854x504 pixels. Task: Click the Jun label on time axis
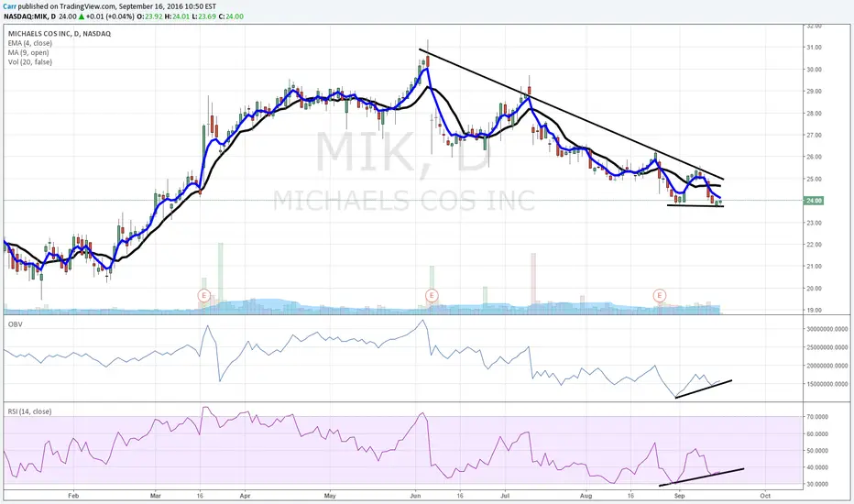click(x=415, y=496)
